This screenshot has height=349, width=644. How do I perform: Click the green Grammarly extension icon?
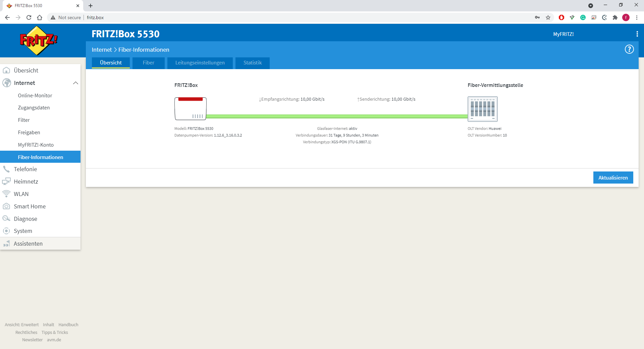click(x=583, y=17)
